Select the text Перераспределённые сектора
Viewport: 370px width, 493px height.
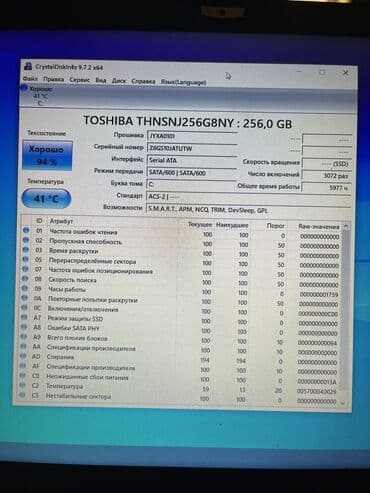pos(92,261)
